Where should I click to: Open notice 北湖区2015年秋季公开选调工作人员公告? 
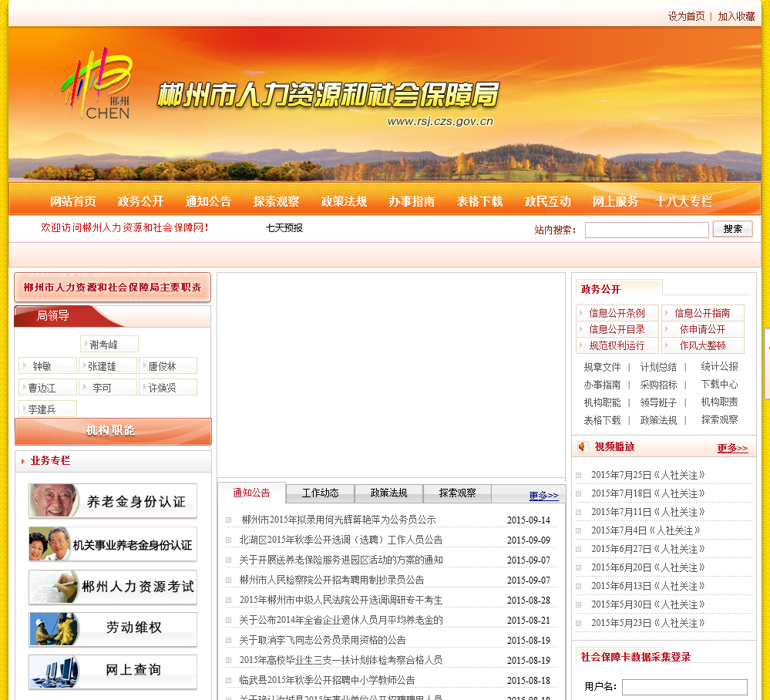point(341,540)
